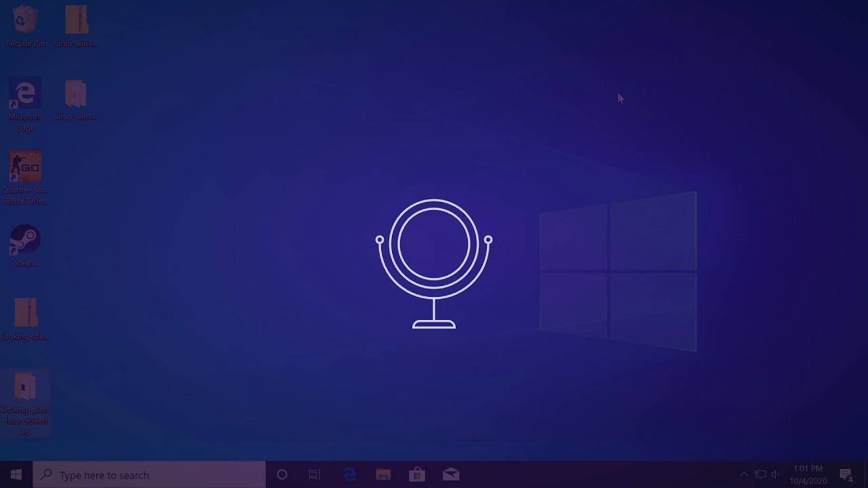Open the Windows Start menu
This screenshot has height=488, width=868.
(x=16, y=474)
